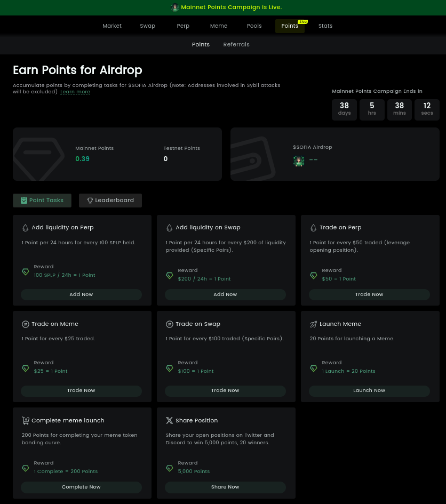Click Trade Now in Trade on Swap card
This screenshot has width=446, height=504.
(x=225, y=390)
